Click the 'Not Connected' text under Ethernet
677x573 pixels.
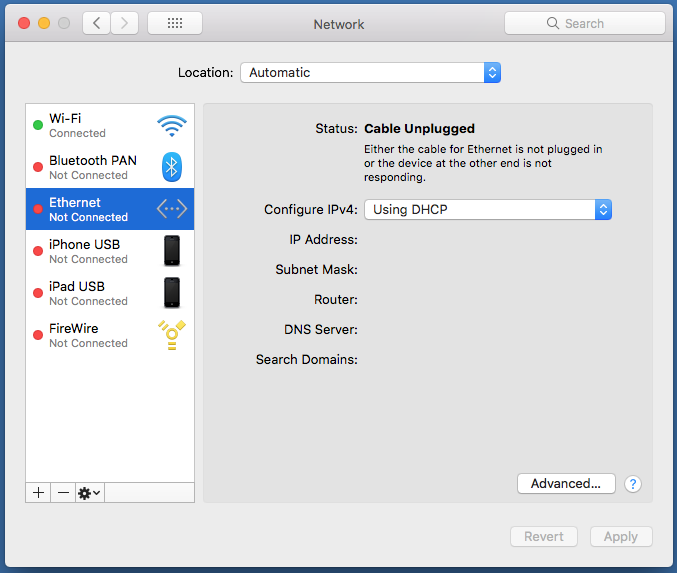click(89, 217)
